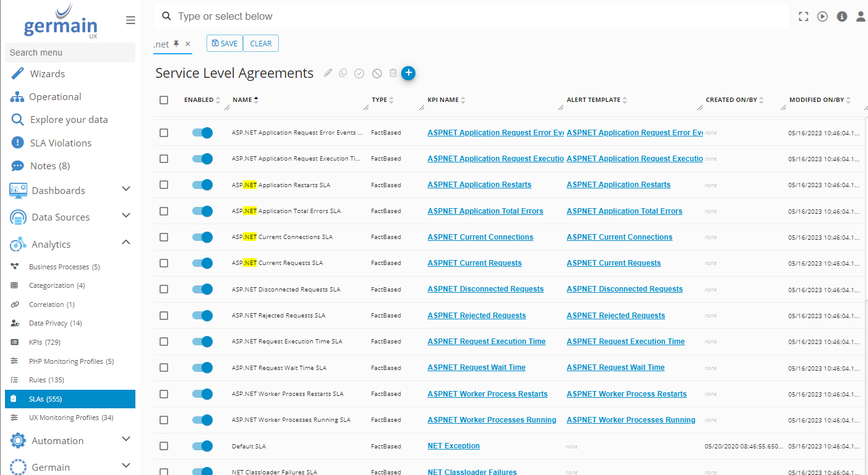This screenshot has width=868, height=475.
Task: Enter fullscreen using the top-right icon
Action: click(803, 17)
